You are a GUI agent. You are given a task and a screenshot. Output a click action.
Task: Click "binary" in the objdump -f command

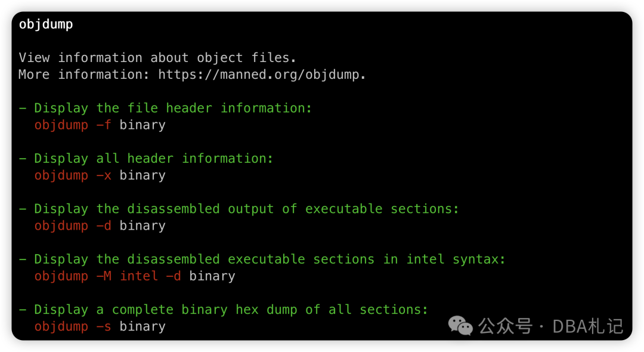(143, 125)
